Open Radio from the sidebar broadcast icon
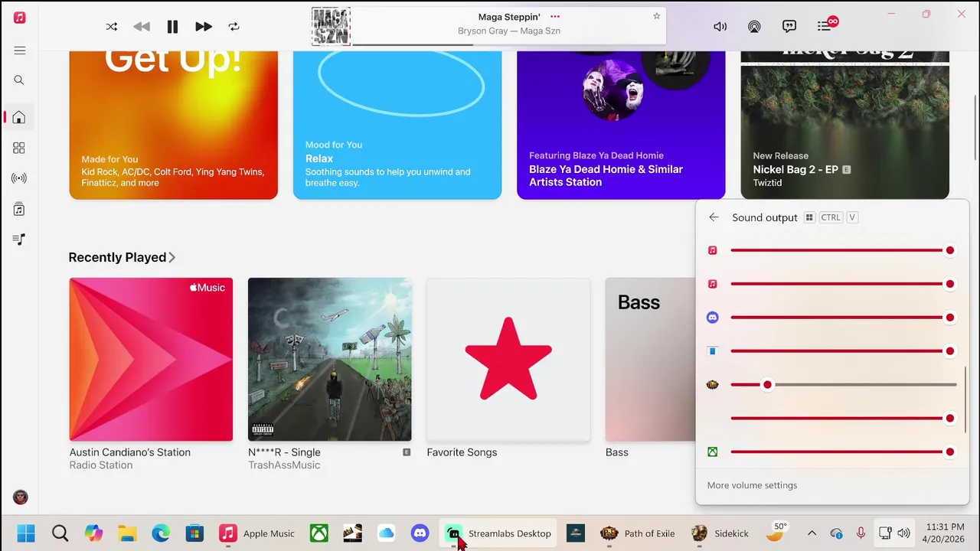 pyautogui.click(x=19, y=178)
